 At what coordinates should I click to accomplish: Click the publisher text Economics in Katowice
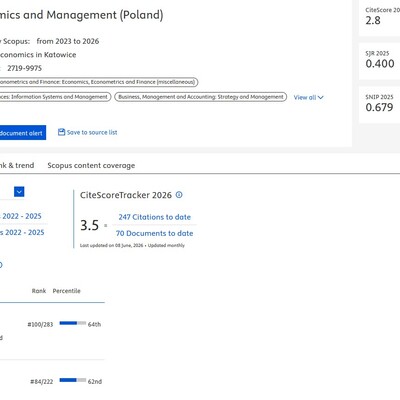tap(38, 55)
